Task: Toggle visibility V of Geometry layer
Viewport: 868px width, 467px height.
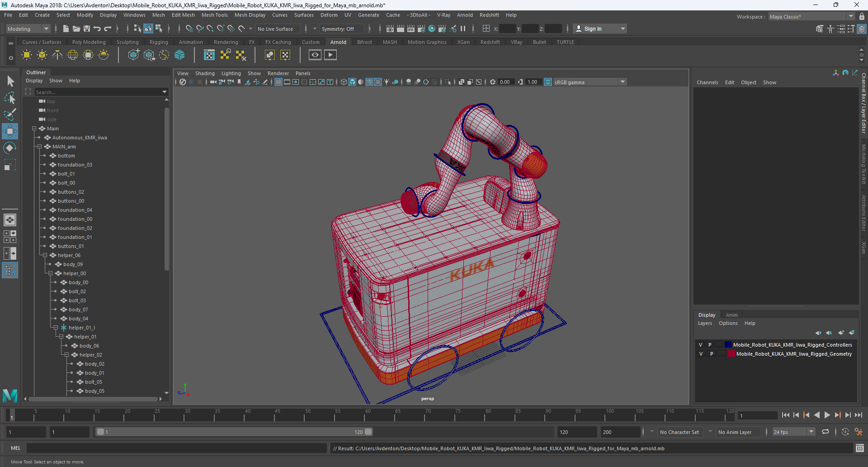Action: tap(701, 354)
